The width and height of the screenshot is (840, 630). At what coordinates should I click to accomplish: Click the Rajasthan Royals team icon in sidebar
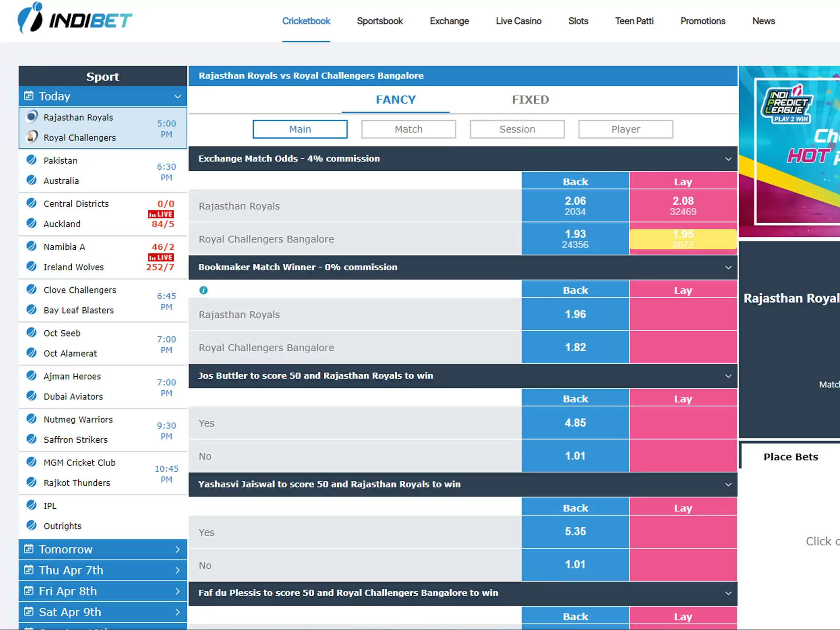pos(32,117)
